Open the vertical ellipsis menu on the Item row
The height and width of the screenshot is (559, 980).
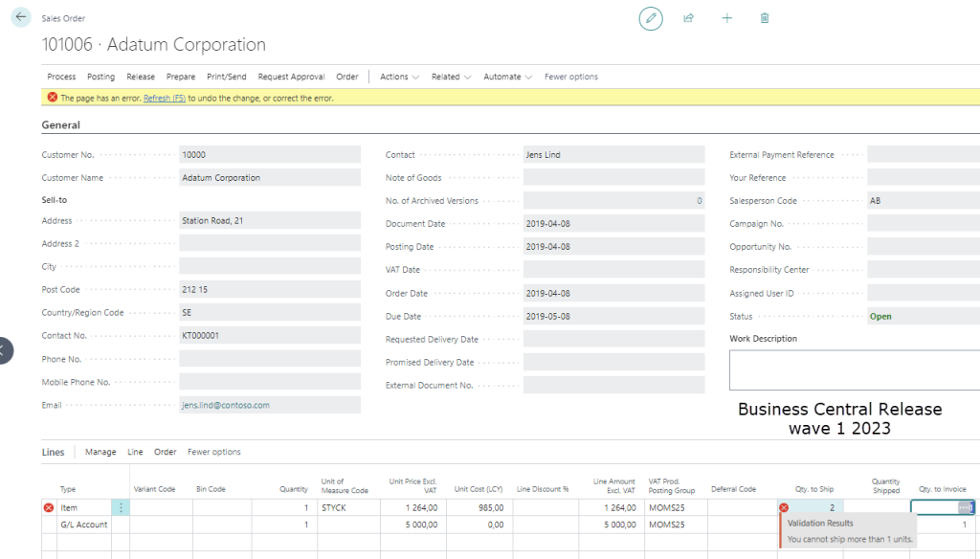coord(120,507)
